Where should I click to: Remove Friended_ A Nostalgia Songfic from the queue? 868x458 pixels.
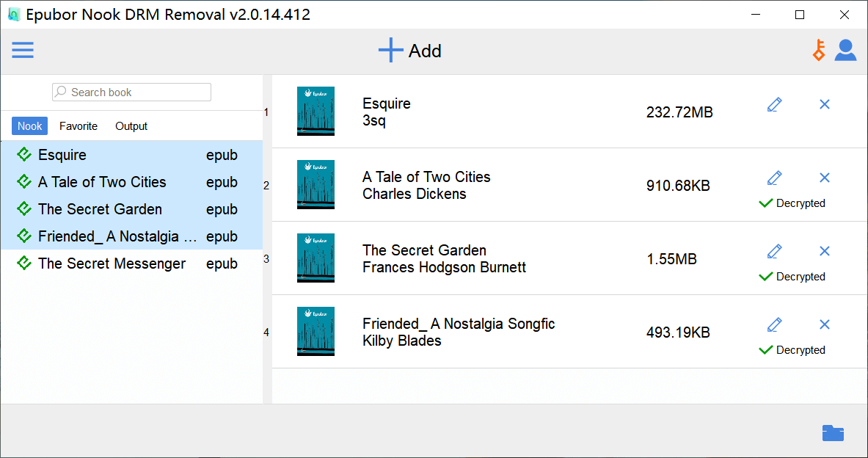point(824,324)
